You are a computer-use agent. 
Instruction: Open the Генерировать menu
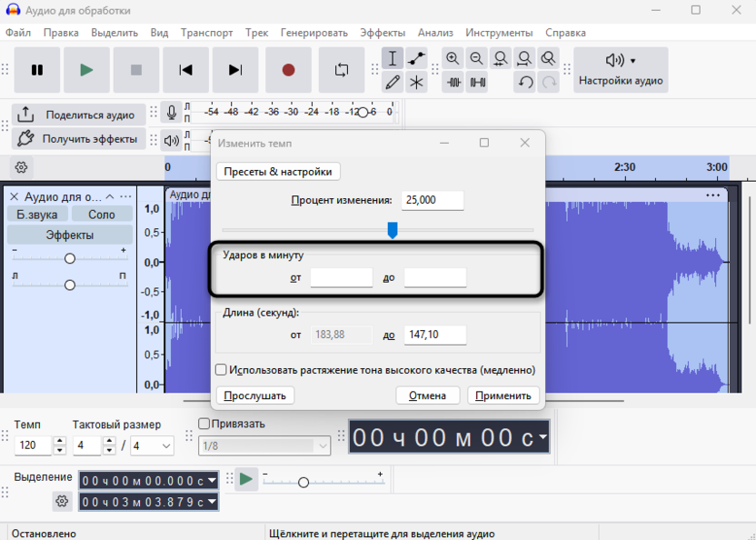314,33
